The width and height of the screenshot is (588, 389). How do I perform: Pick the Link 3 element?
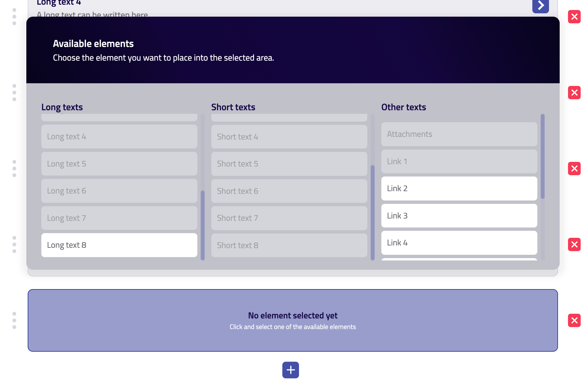(459, 216)
